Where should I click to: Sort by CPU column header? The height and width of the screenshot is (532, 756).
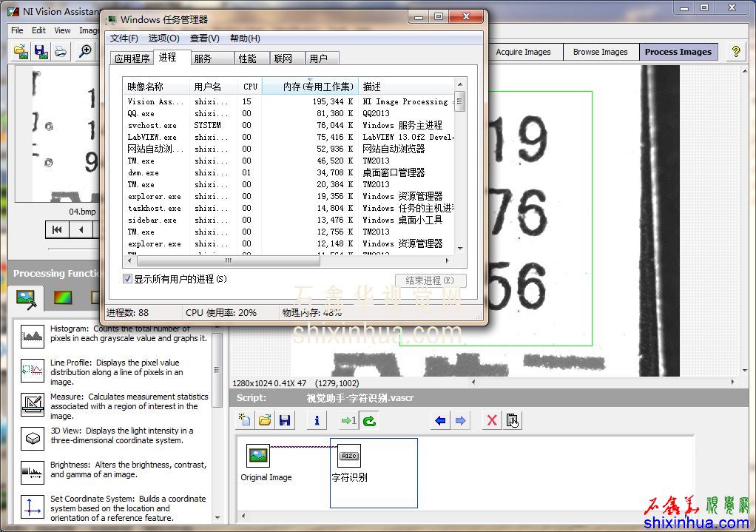click(250, 87)
